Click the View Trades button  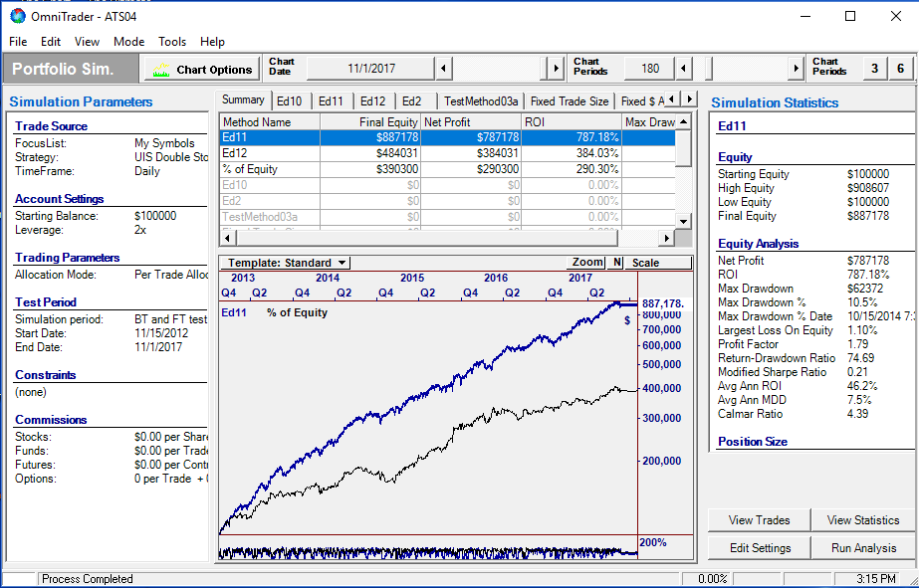coord(759,520)
